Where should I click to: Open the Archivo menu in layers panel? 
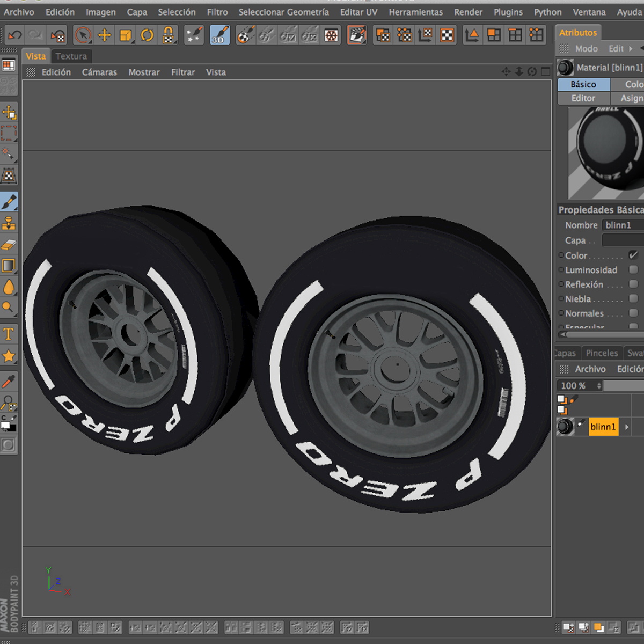590,369
